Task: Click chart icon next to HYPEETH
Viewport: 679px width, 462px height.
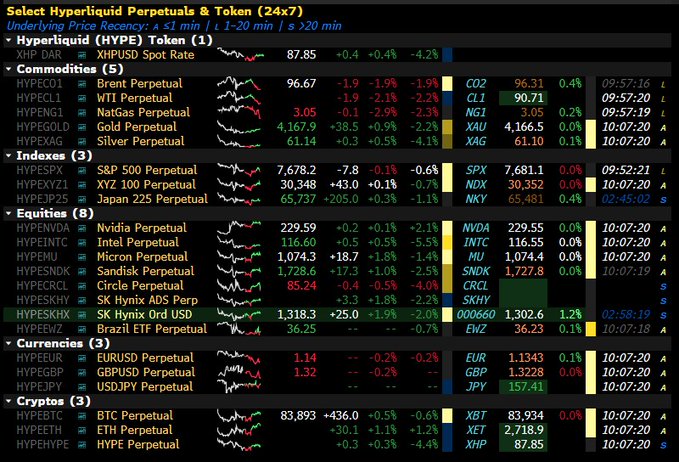Action: pos(82,430)
